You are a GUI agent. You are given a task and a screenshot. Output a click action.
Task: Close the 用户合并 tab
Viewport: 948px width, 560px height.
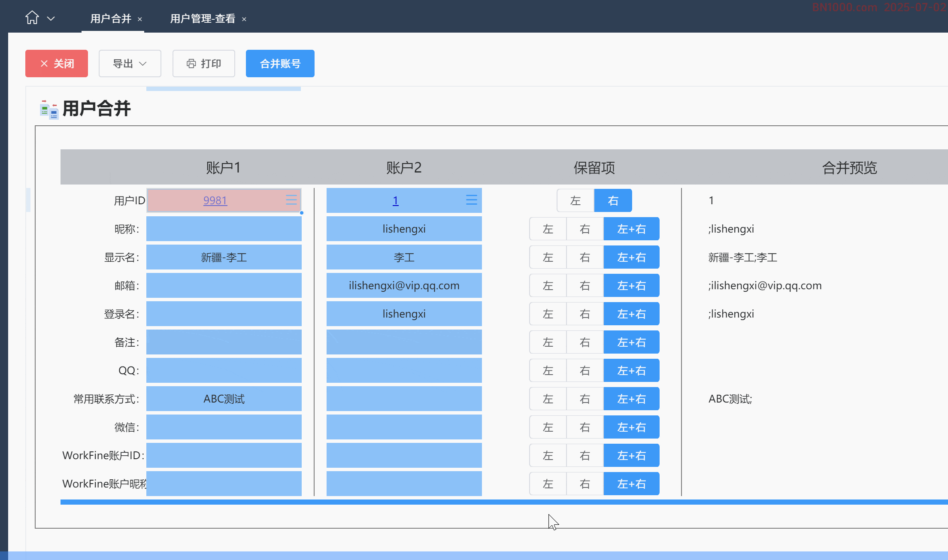coord(140,19)
